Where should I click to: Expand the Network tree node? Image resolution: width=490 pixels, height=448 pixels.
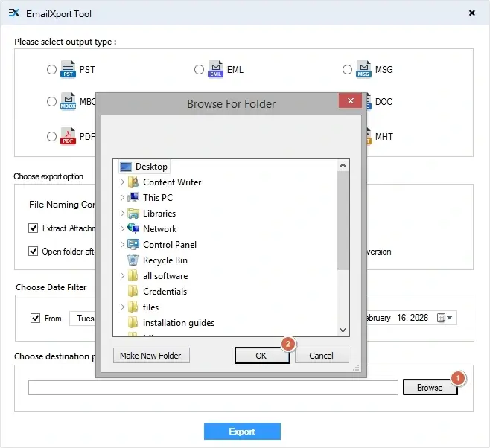click(122, 229)
